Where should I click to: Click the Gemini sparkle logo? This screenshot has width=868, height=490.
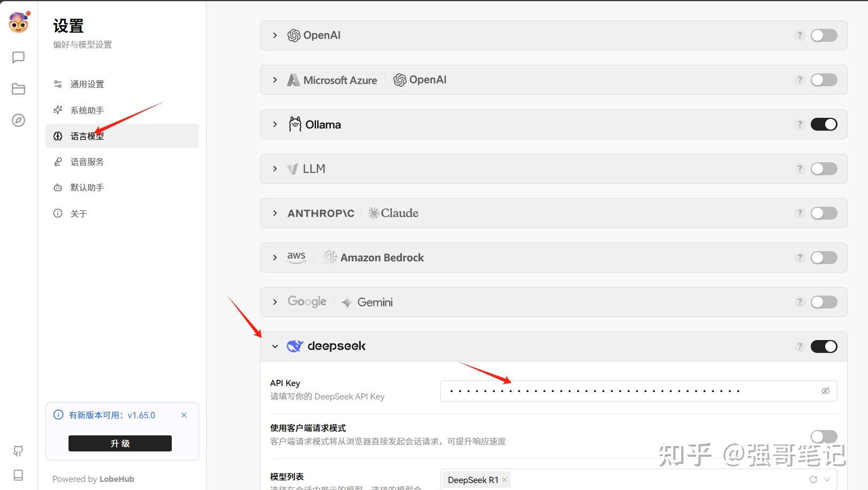347,303
